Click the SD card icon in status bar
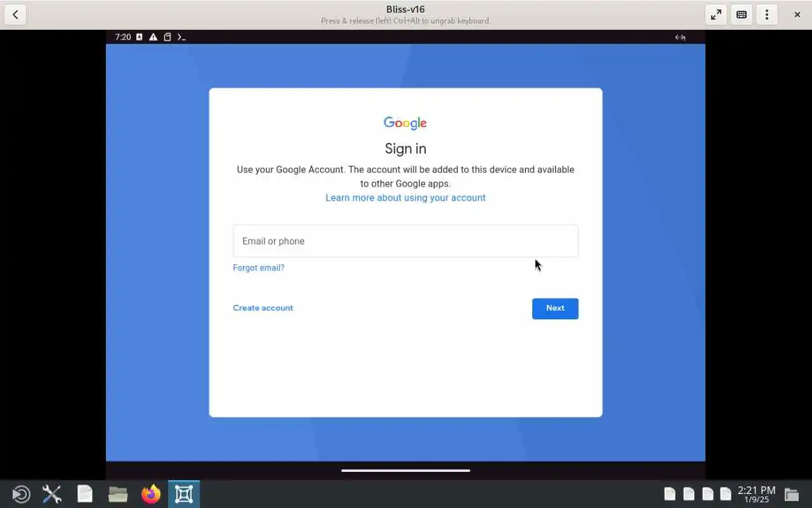Image resolution: width=812 pixels, height=508 pixels. tap(167, 37)
